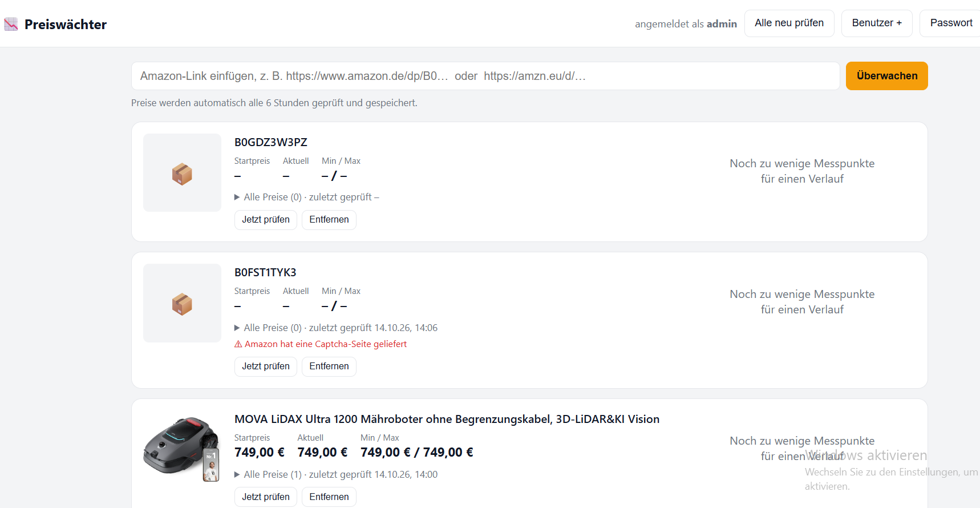Click Entfernen for B0GDZ3W3PZ
This screenshot has width=980, height=508.
pos(329,220)
